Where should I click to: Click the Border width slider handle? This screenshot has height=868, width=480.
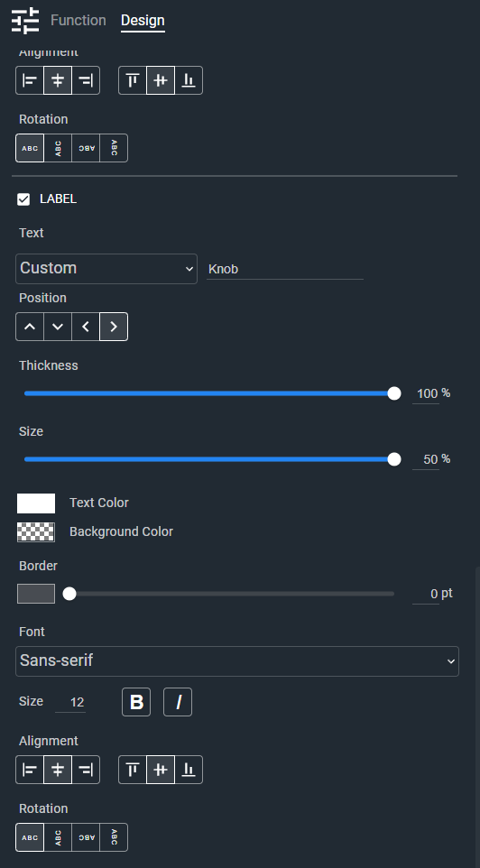[x=69, y=594]
